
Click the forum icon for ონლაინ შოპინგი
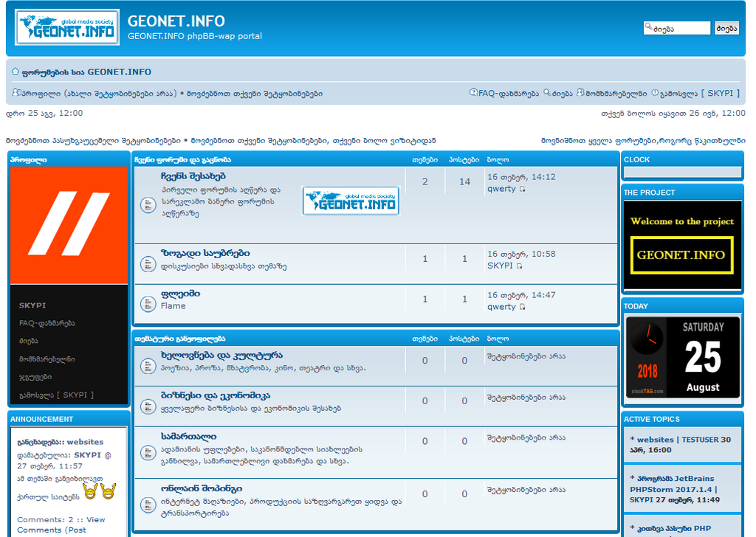coord(148,505)
